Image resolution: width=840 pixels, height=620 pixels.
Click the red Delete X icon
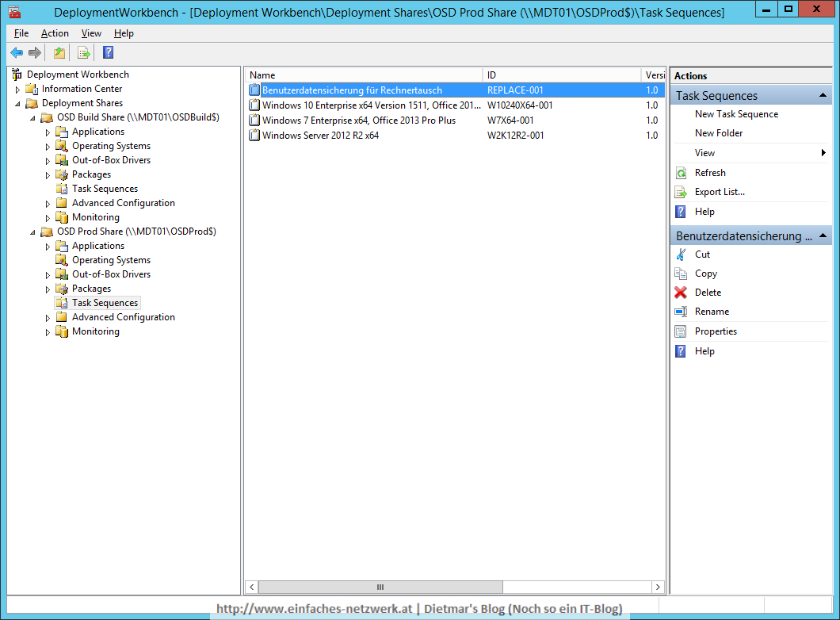pyautogui.click(x=681, y=293)
